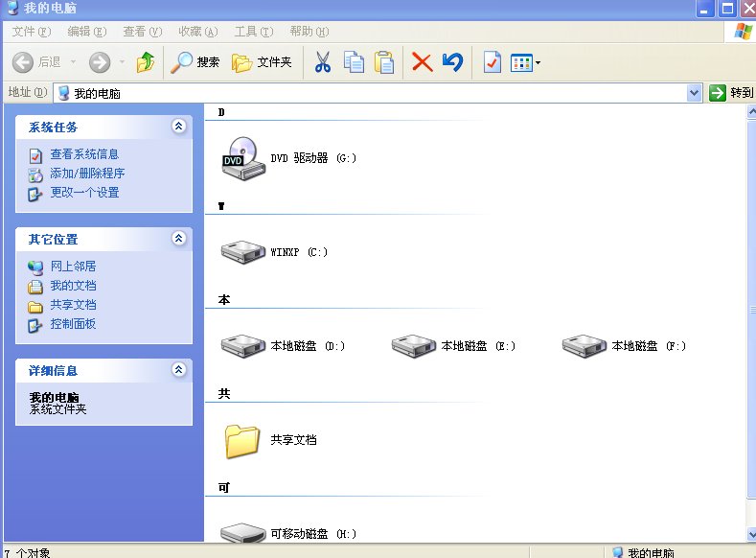Click the red X Delete icon
Viewport: 756px width, 558px height.
click(x=422, y=62)
